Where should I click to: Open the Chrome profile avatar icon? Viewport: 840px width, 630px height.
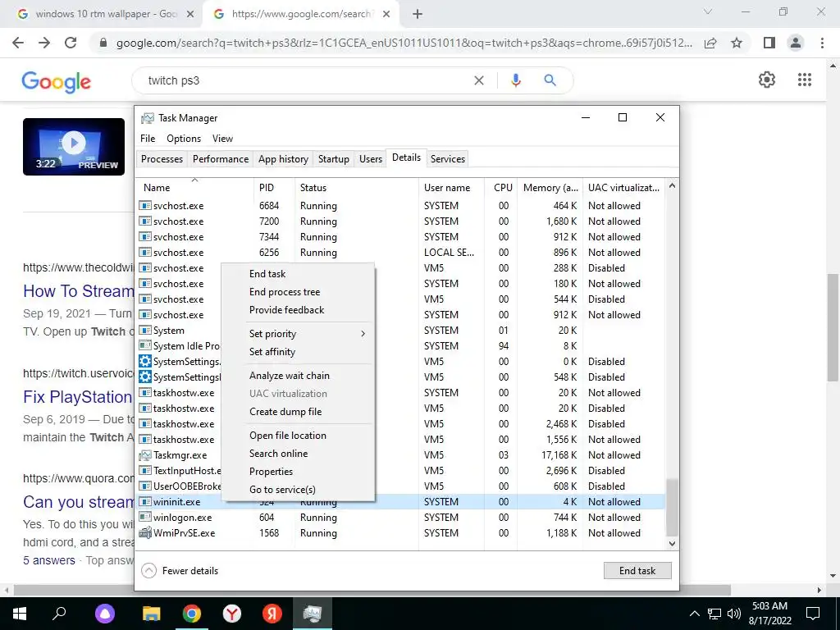click(796, 43)
